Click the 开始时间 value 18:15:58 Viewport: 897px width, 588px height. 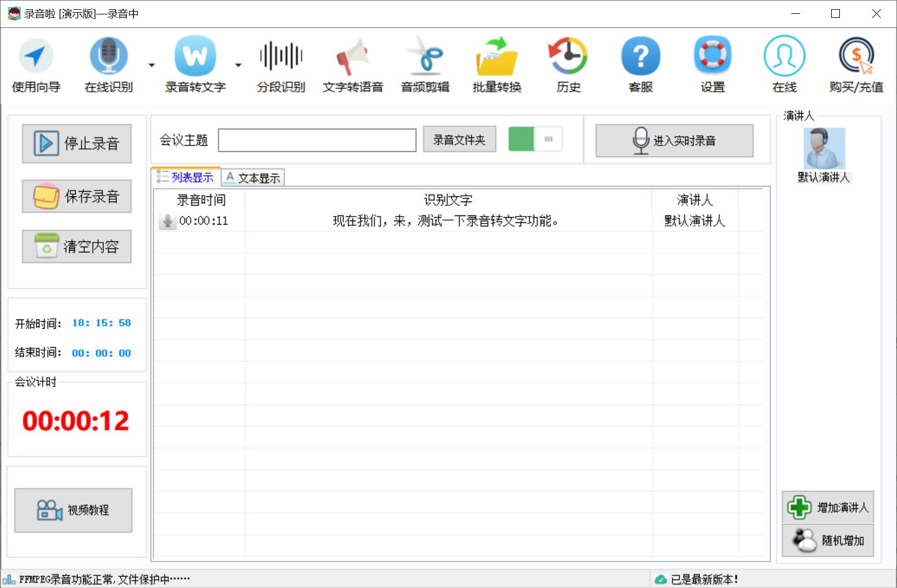[x=102, y=323]
